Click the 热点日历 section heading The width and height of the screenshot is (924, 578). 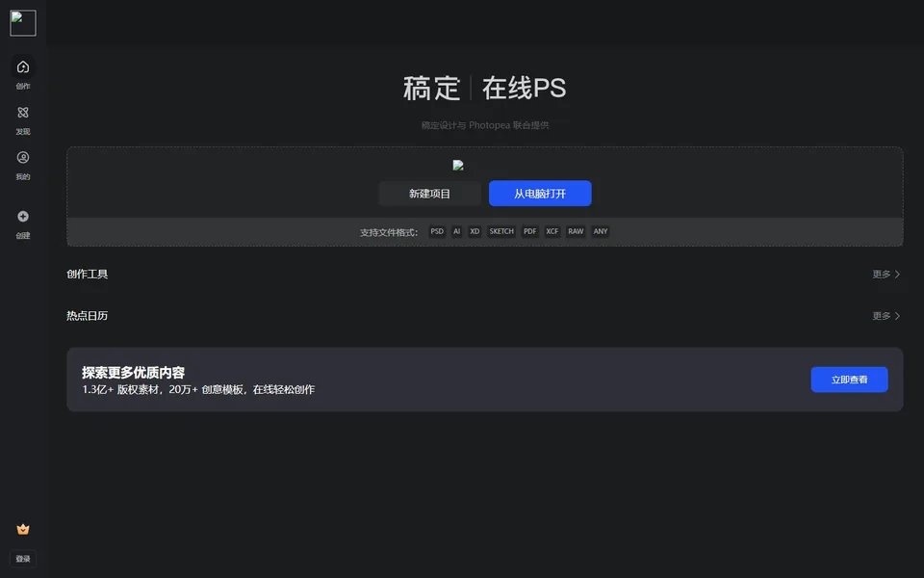click(x=88, y=316)
